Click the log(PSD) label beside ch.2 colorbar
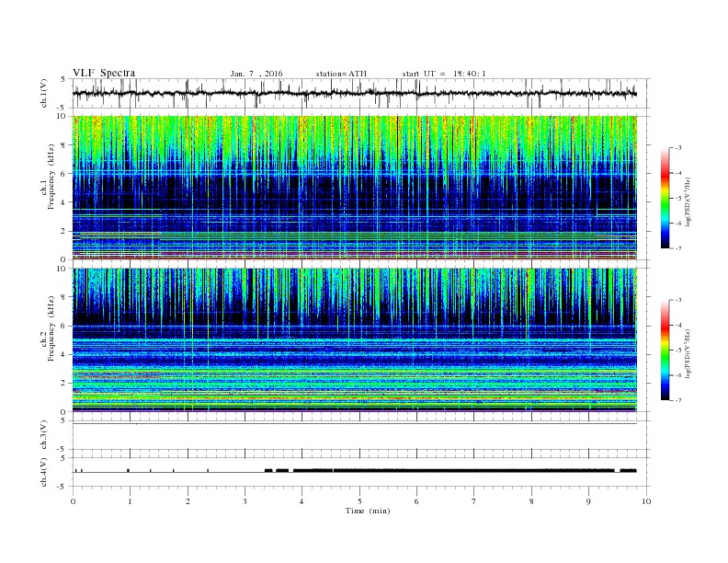 (x=688, y=354)
